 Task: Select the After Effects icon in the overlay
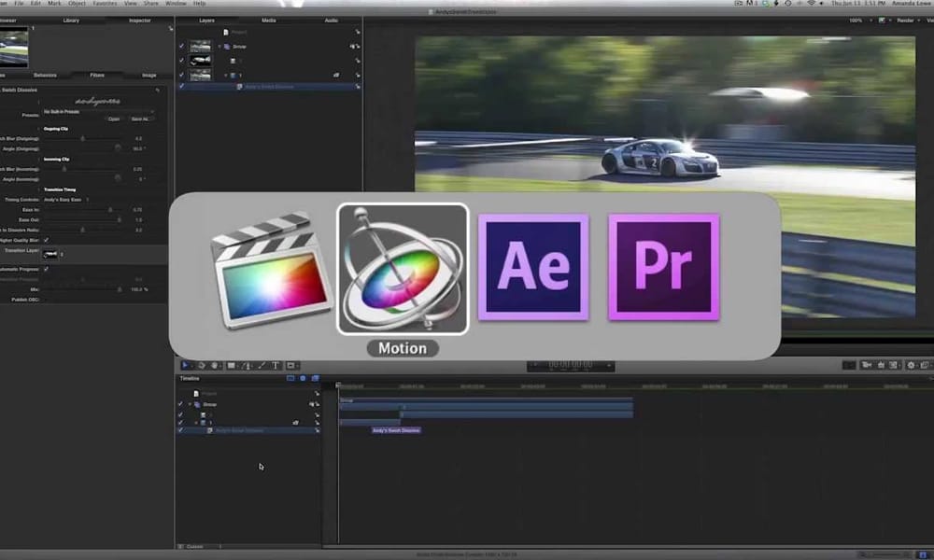533,266
